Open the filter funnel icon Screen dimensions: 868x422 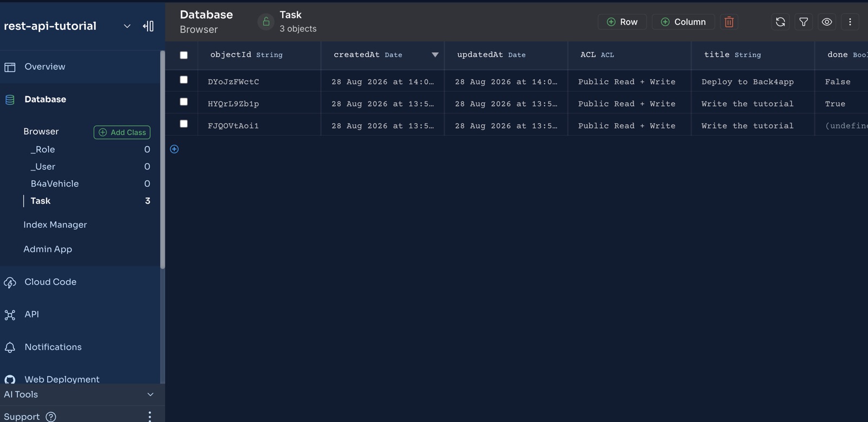[x=803, y=22]
